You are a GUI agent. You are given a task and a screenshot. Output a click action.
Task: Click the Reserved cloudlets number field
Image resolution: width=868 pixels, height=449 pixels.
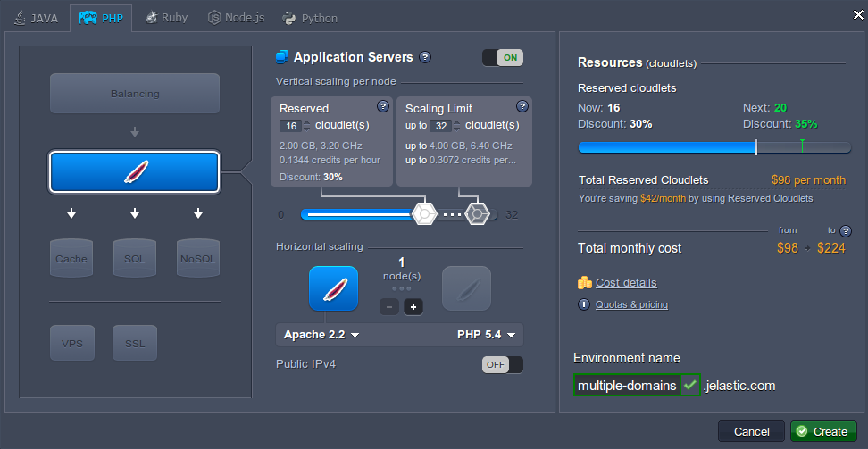pyautogui.click(x=290, y=126)
